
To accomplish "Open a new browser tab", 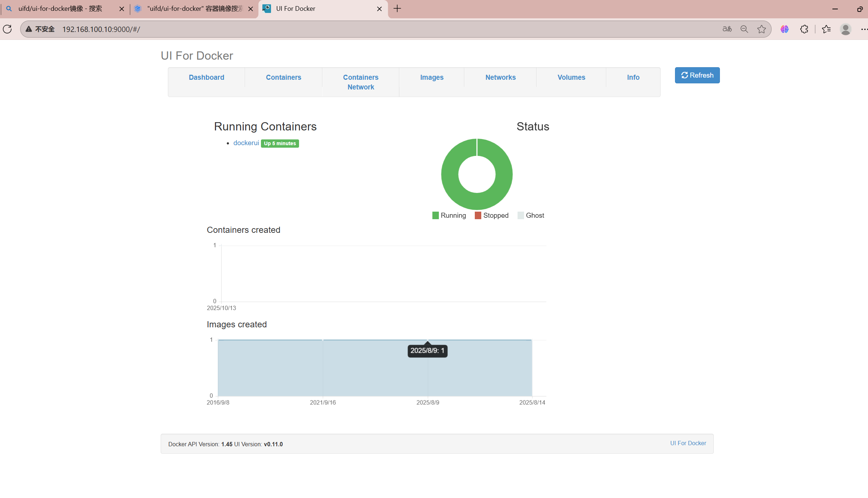I will [397, 9].
